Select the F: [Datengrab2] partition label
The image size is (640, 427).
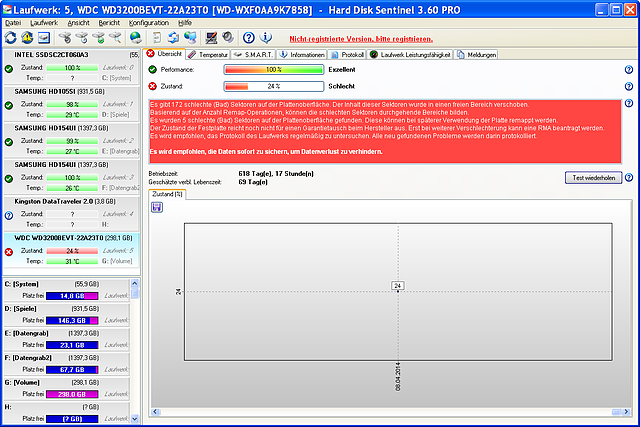click(x=28, y=358)
